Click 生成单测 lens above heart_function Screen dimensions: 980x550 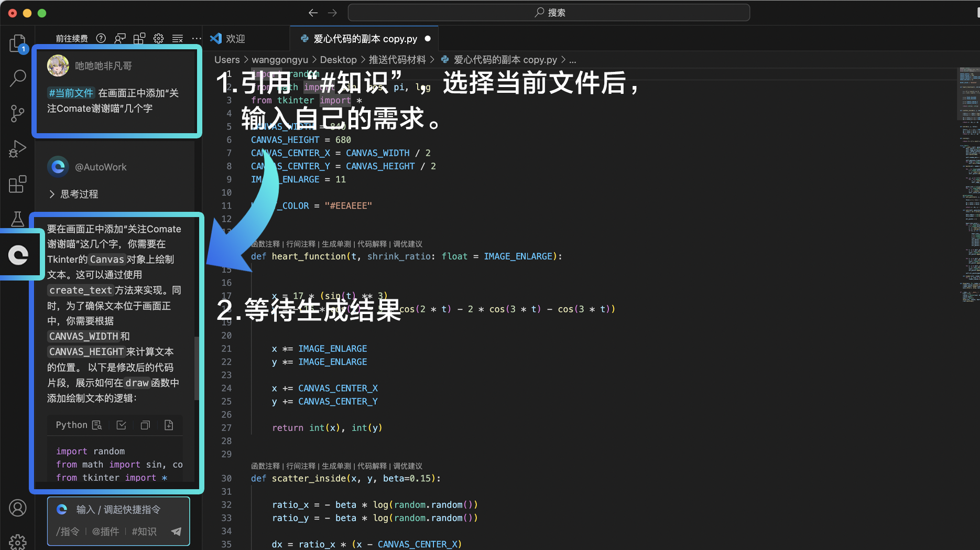tap(336, 244)
